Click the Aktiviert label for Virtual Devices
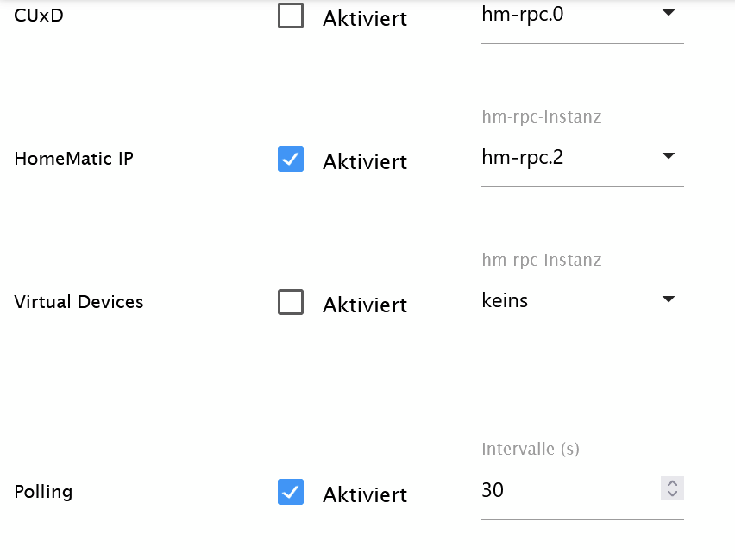The height and width of the screenshot is (560, 735). tap(364, 305)
